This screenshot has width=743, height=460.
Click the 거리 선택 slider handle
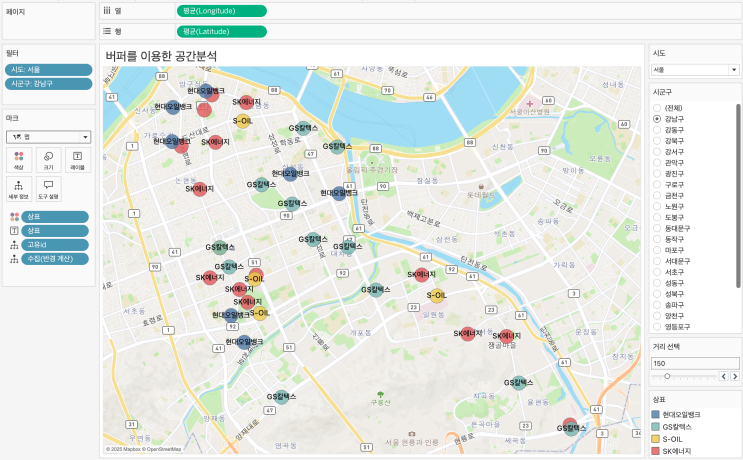(x=667, y=376)
